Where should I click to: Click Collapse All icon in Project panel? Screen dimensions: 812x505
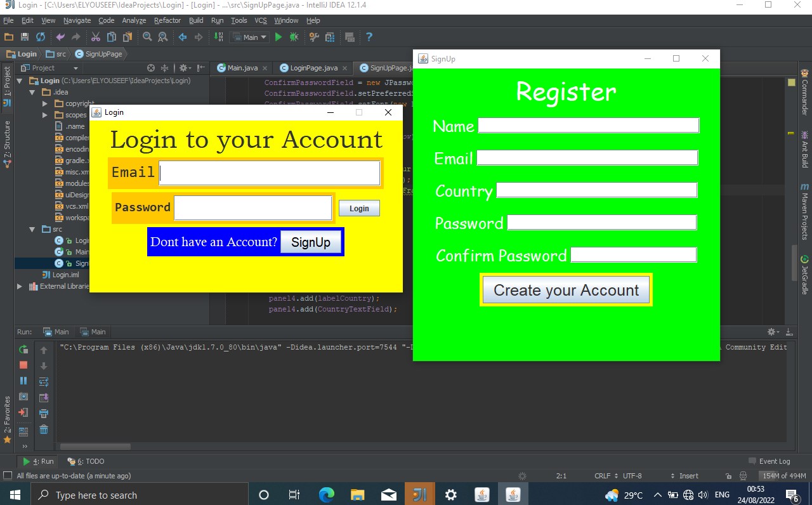165,68
